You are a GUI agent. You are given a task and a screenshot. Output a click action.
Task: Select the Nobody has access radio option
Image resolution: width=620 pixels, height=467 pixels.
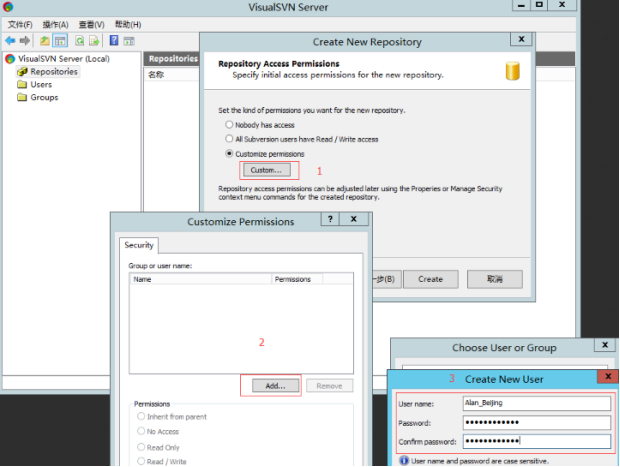point(229,125)
